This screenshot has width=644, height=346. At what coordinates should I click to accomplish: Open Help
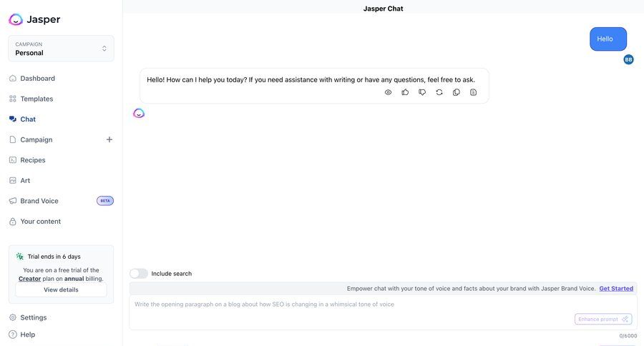pos(27,335)
